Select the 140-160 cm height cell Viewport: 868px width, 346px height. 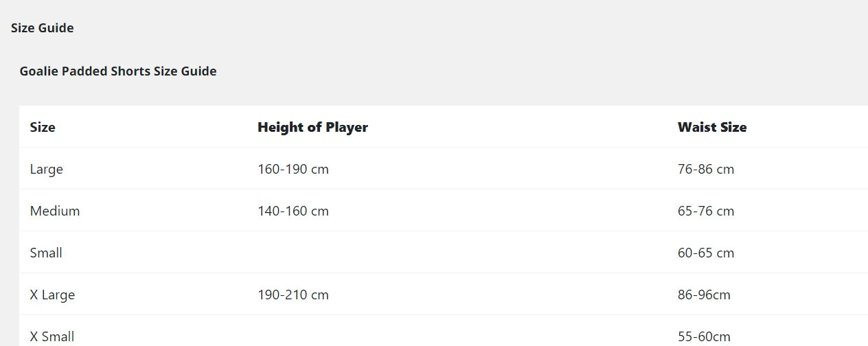[293, 211]
